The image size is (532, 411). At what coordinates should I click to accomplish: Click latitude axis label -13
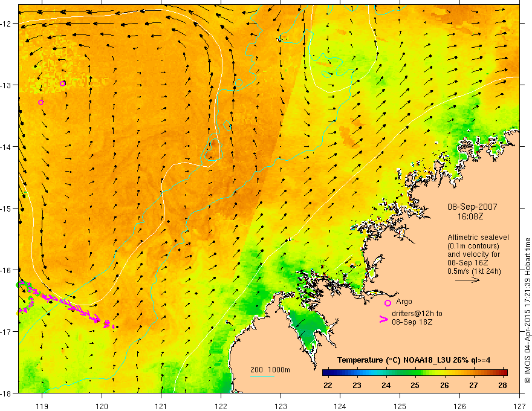(x=6, y=85)
